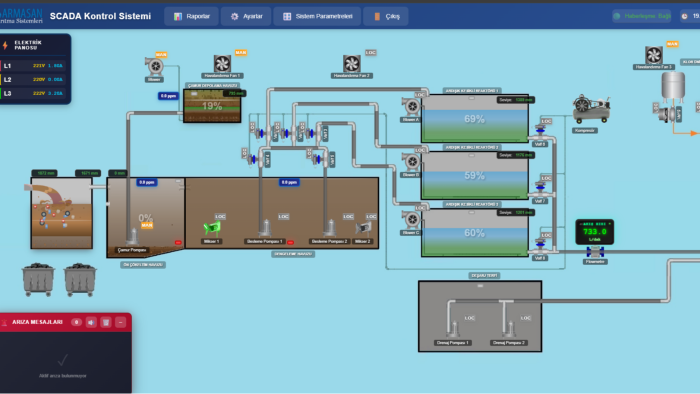This screenshot has width=700, height=394.
Task: Toggle MAN badge of Çamur Pompası tank
Action: (x=147, y=226)
